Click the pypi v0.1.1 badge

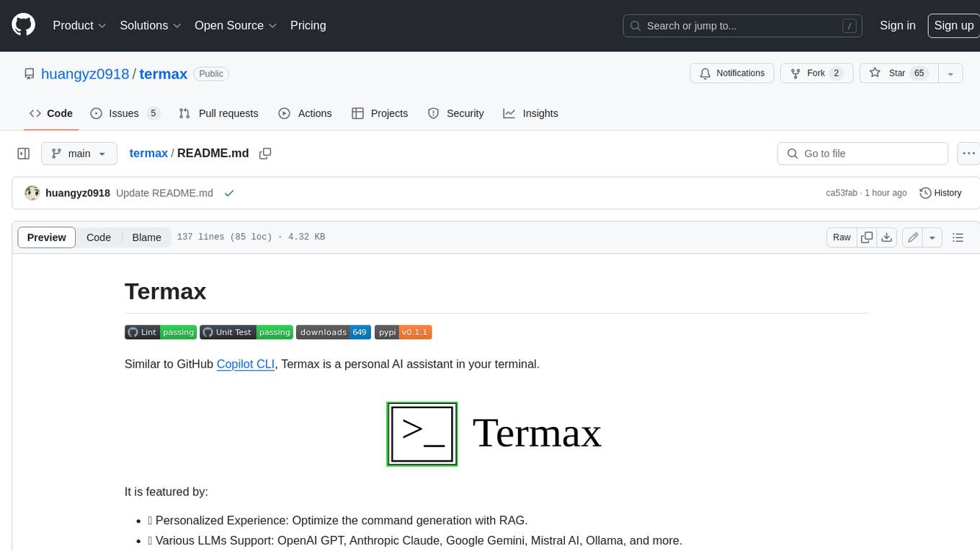404,332
